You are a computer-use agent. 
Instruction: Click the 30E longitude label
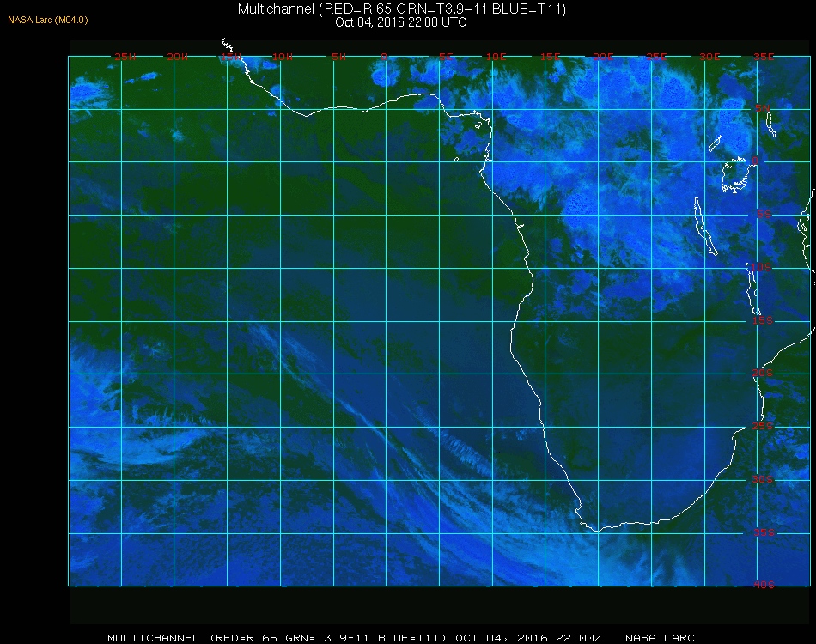pos(709,57)
